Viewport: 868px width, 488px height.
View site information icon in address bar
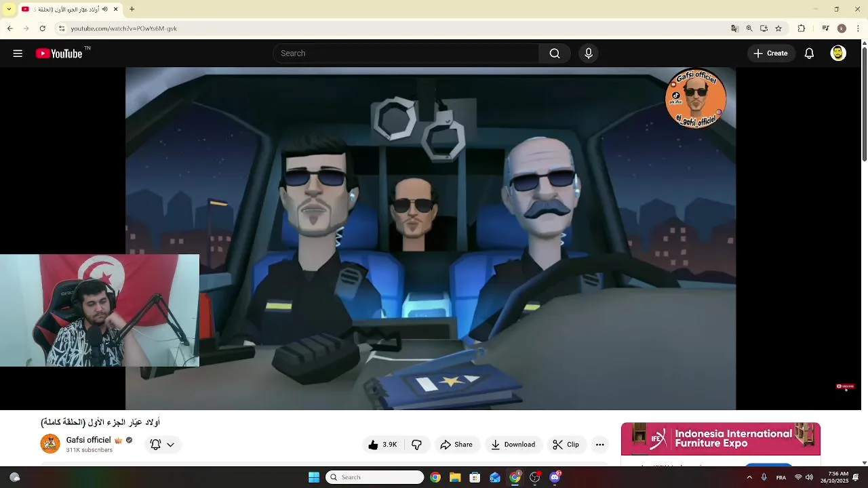tap(62, 28)
